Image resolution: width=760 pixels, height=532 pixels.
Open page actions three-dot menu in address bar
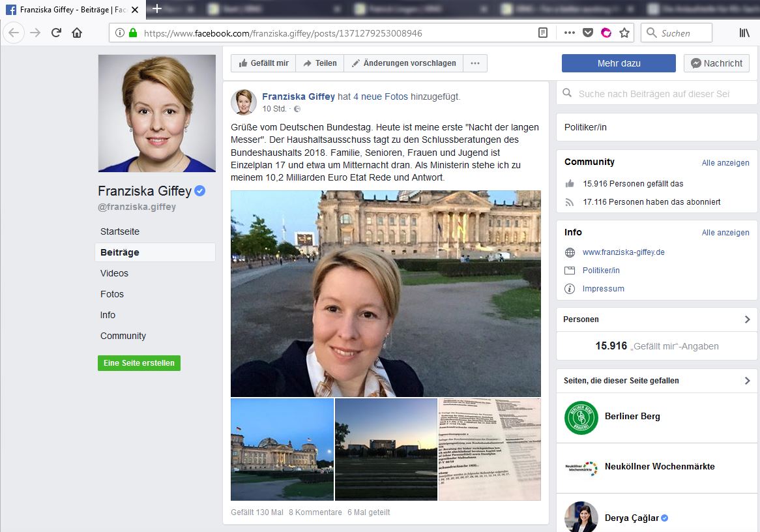(x=570, y=33)
